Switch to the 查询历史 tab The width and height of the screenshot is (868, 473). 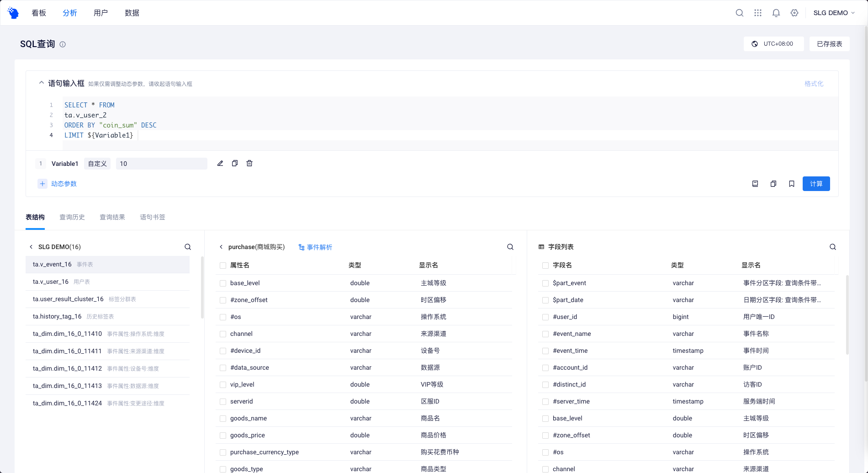(x=72, y=217)
